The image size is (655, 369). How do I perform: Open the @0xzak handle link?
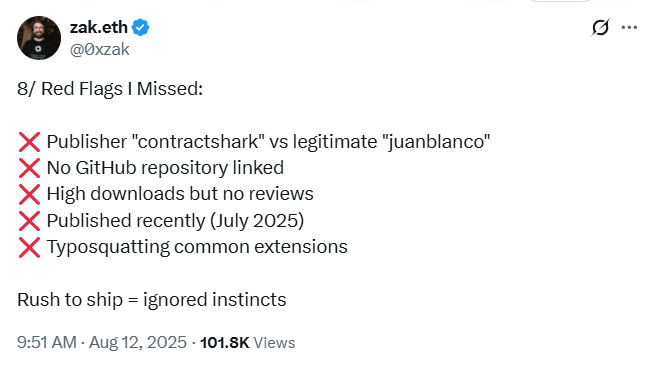click(x=99, y=50)
